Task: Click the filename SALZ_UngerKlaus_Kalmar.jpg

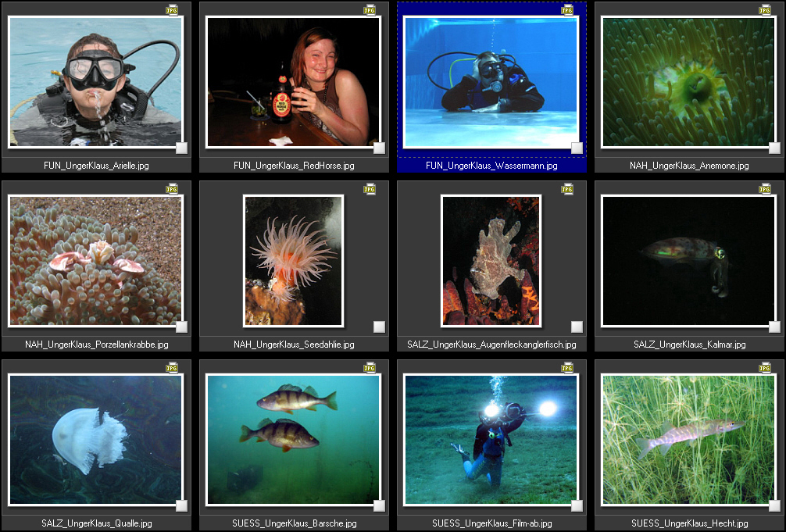Action: coord(690,345)
